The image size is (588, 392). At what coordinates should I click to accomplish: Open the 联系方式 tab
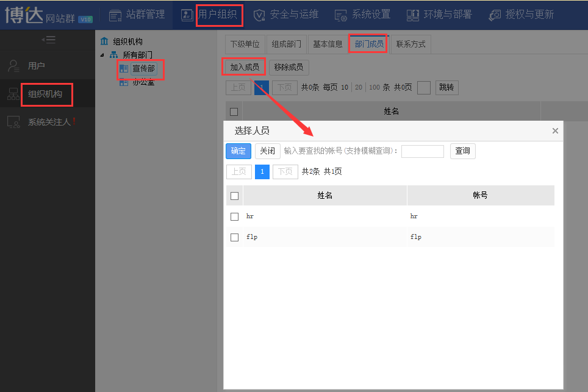pyautogui.click(x=411, y=45)
